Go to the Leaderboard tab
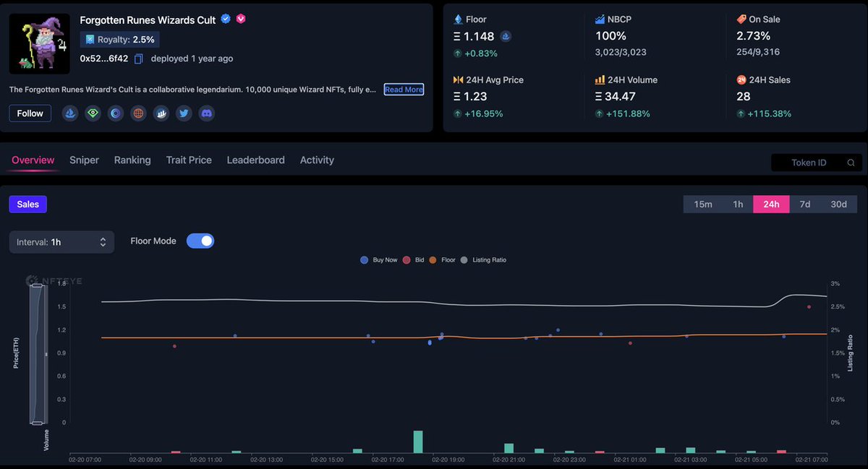This screenshot has width=868, height=469. pos(256,160)
